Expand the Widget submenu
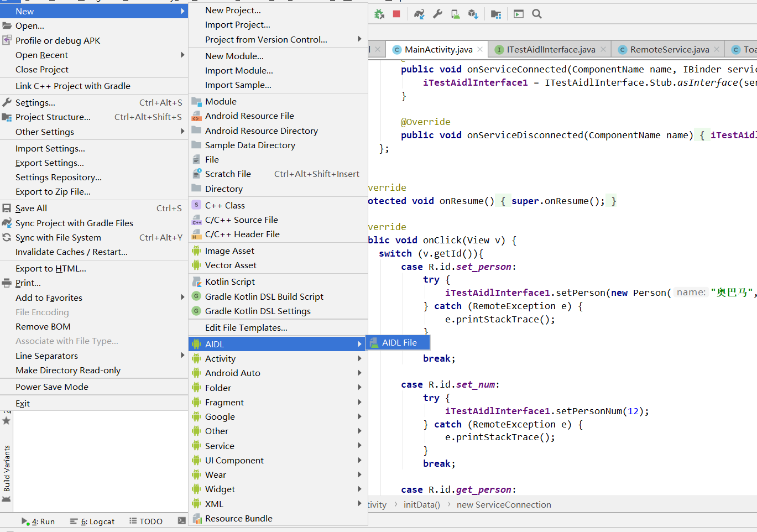 point(278,489)
